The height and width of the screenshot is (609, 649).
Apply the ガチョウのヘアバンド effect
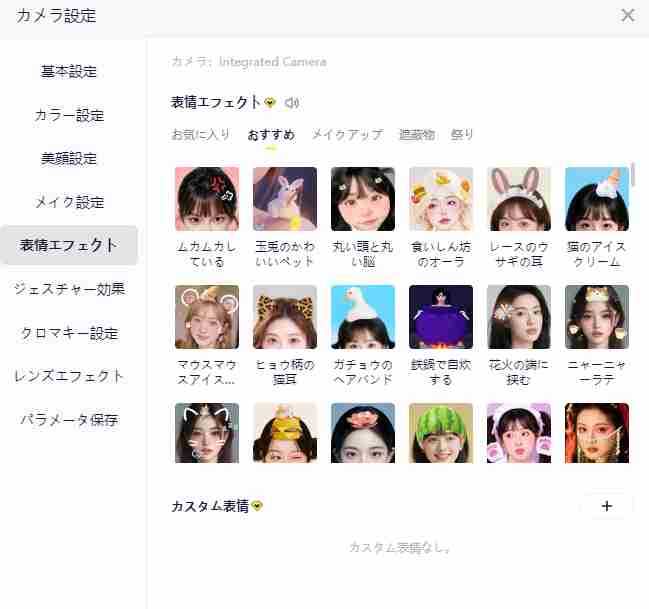click(x=363, y=317)
